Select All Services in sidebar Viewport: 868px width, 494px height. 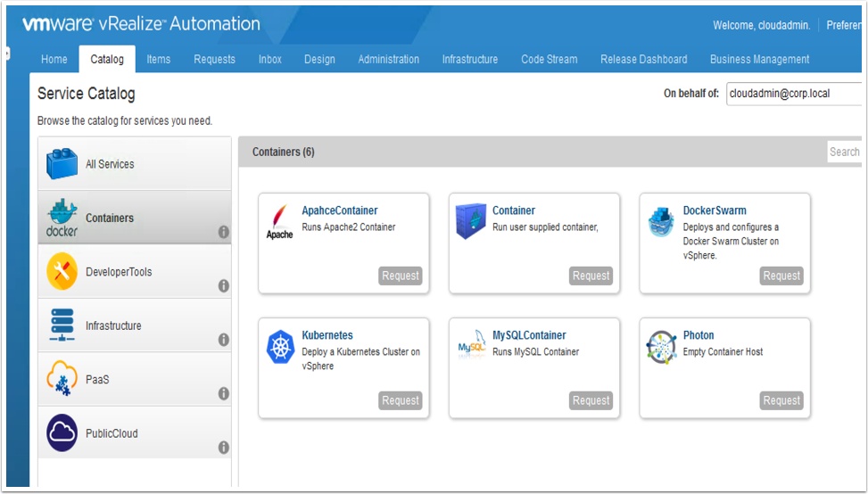135,164
